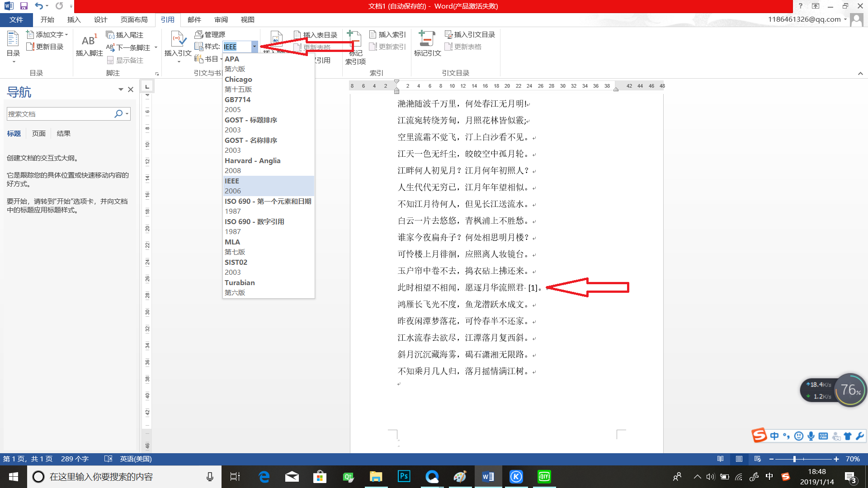This screenshot has height=488, width=868.
Task: Undo the last action
Action: click(39, 6)
